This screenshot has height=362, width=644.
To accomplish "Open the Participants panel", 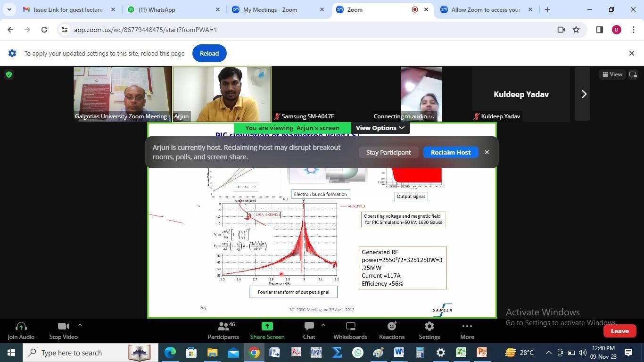I will pyautogui.click(x=223, y=330).
